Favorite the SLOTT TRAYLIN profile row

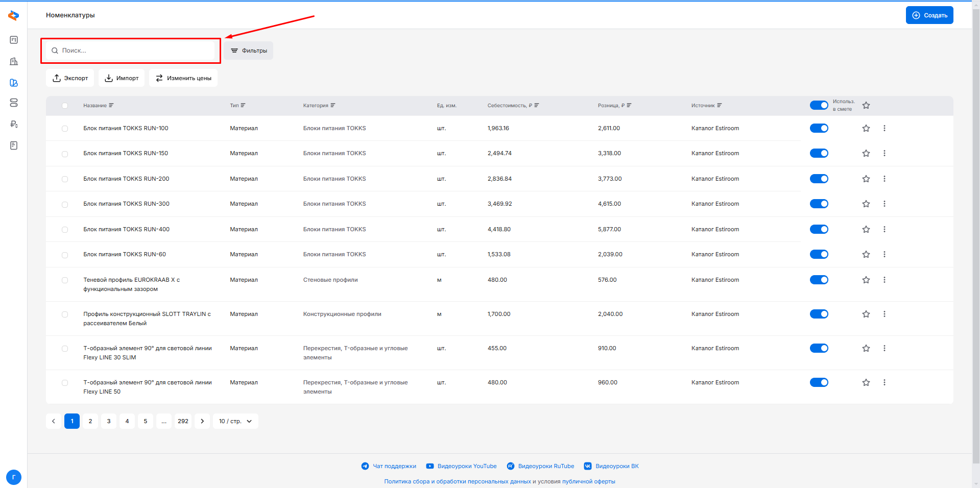pos(866,314)
